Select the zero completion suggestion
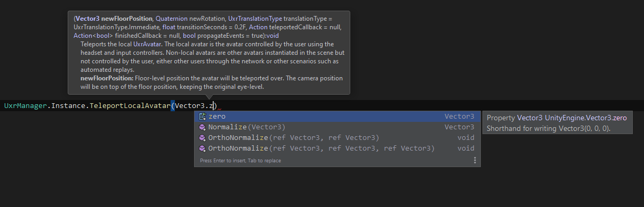The width and height of the screenshot is (644, 207). (x=337, y=117)
